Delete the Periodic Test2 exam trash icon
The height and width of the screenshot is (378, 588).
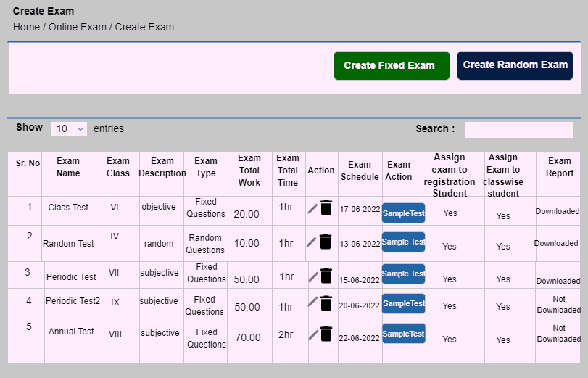(326, 303)
